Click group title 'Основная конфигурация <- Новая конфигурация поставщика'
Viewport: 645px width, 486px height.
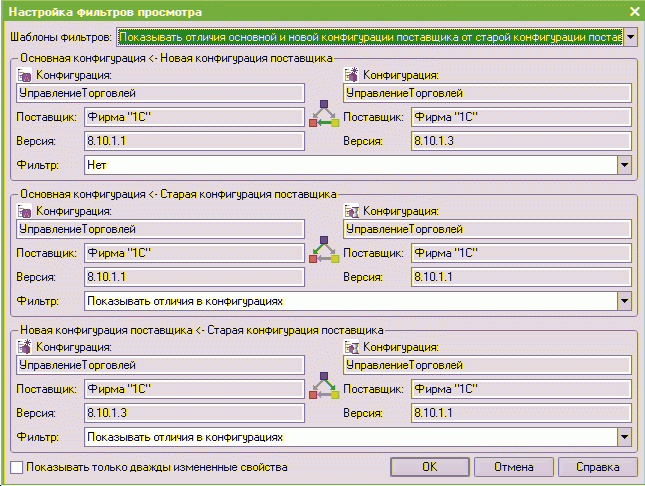tap(176, 58)
